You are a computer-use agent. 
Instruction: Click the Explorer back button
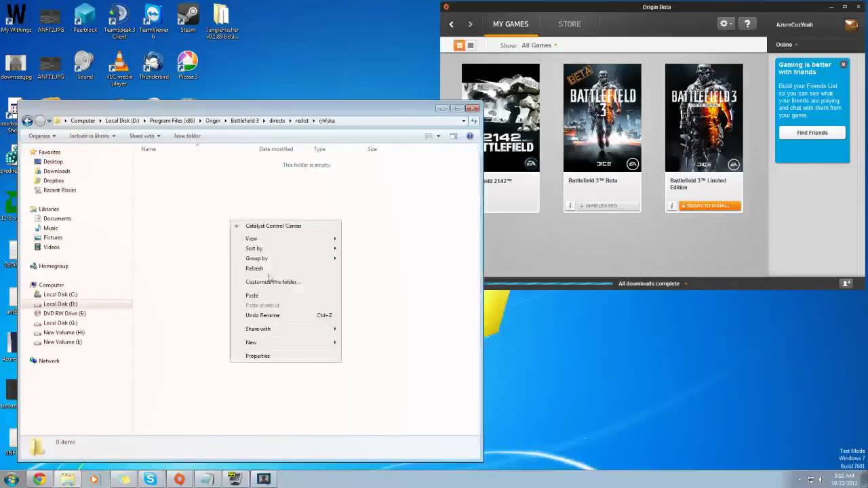coord(27,121)
